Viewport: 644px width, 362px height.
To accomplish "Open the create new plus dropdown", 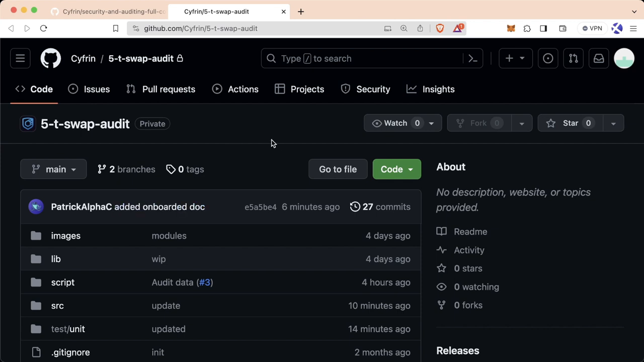I will pos(515,58).
